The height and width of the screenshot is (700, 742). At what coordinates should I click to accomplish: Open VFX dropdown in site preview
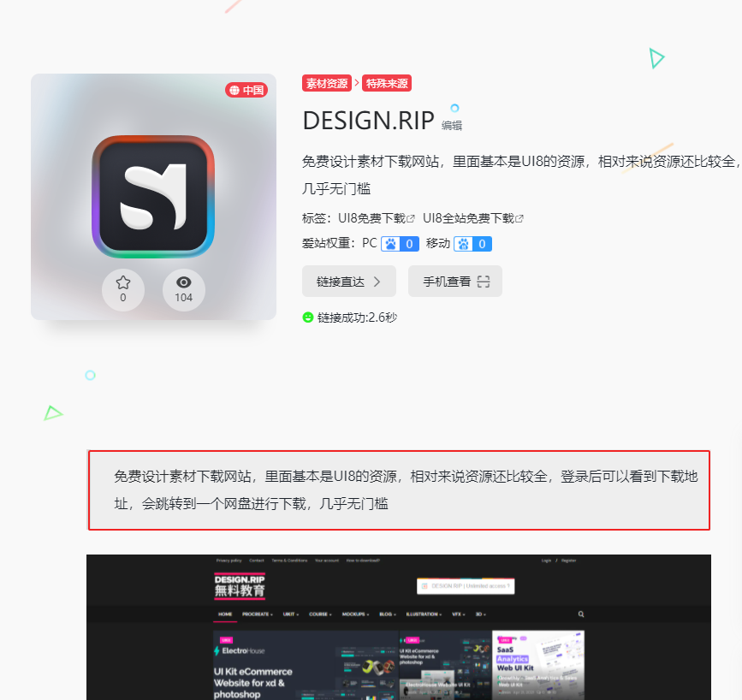459,614
